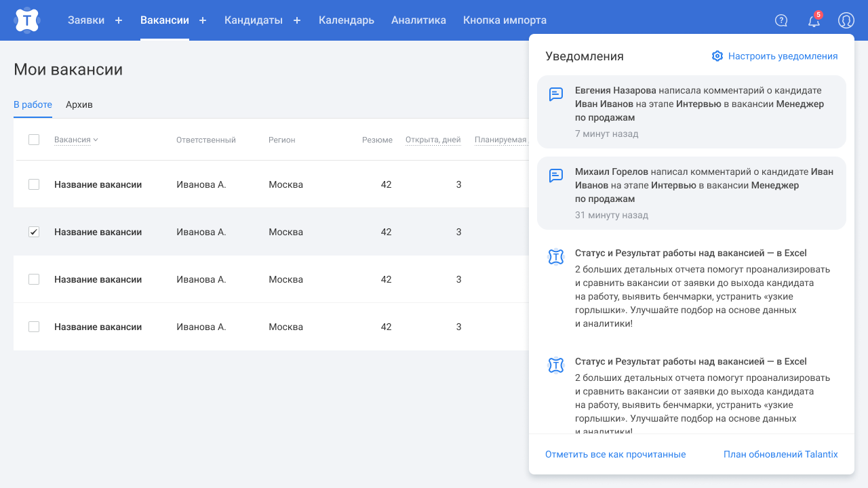Create vacancy via plus next to Вакансии
This screenshot has width=868, height=488.
pyautogui.click(x=203, y=20)
